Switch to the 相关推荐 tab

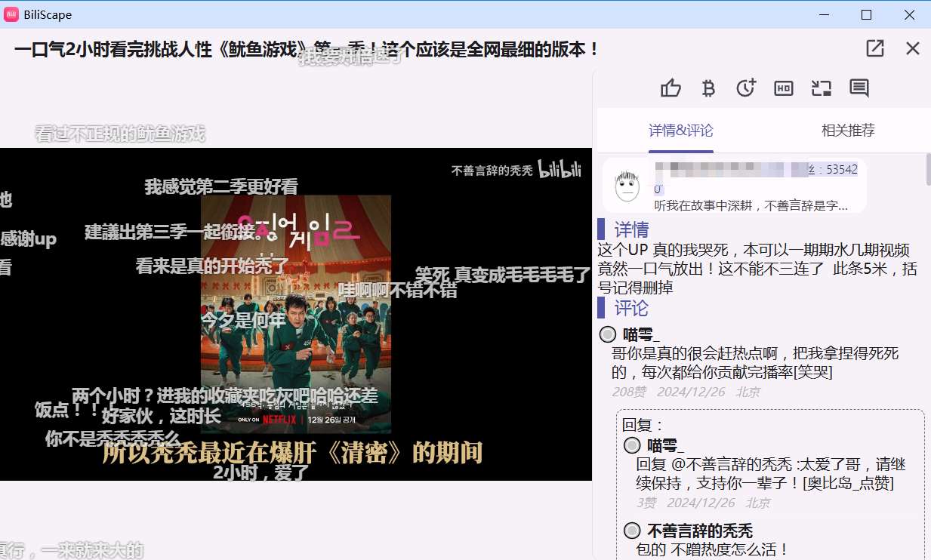click(x=848, y=131)
